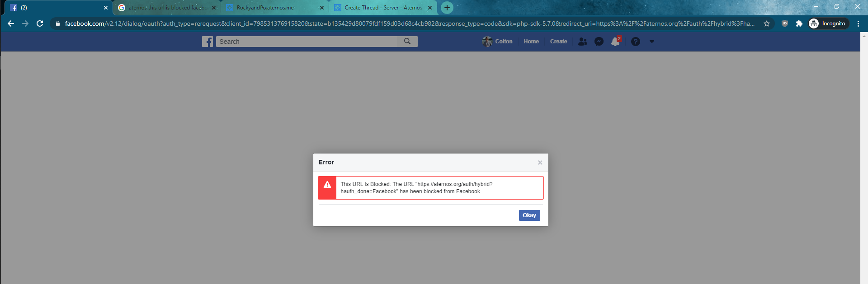The image size is (868, 284).
Task: Bookmark this page with star icon
Action: 767,23
